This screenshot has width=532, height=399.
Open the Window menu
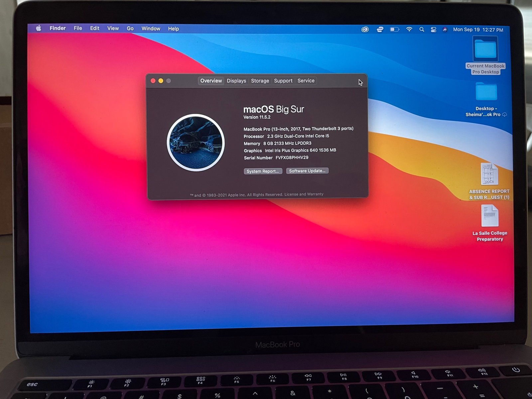(151, 29)
